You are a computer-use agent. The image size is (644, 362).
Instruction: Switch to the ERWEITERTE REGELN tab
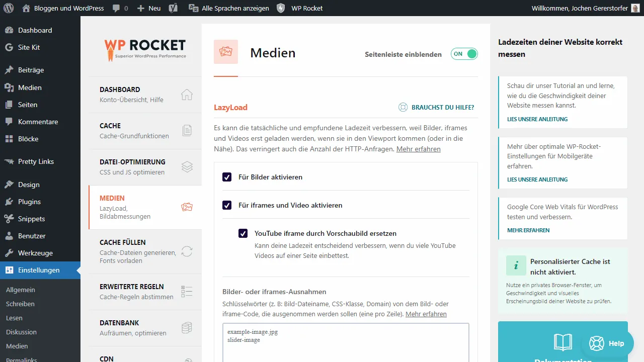pyautogui.click(x=145, y=292)
